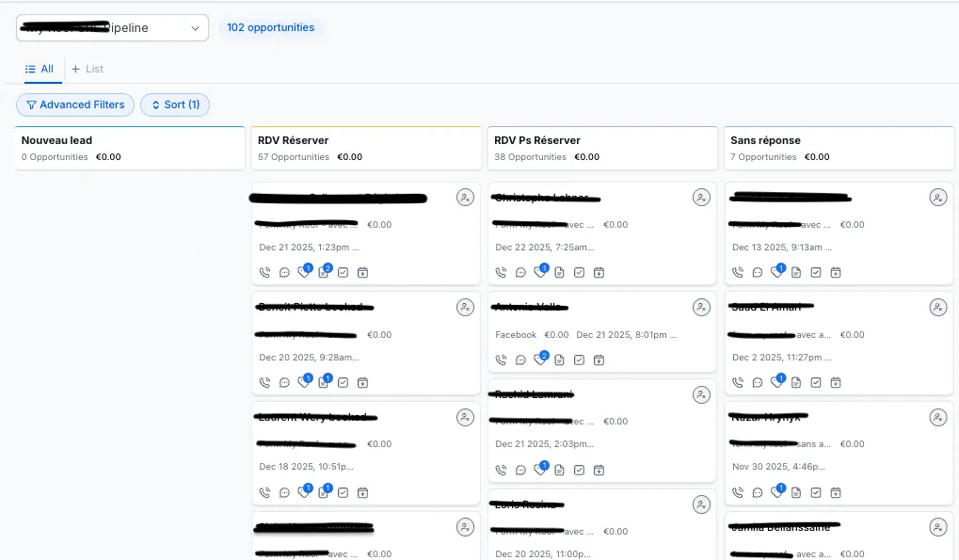This screenshot has width=959, height=560.
Task: Click the date Dec 18 2025, 10:51p
Action: [307, 467]
